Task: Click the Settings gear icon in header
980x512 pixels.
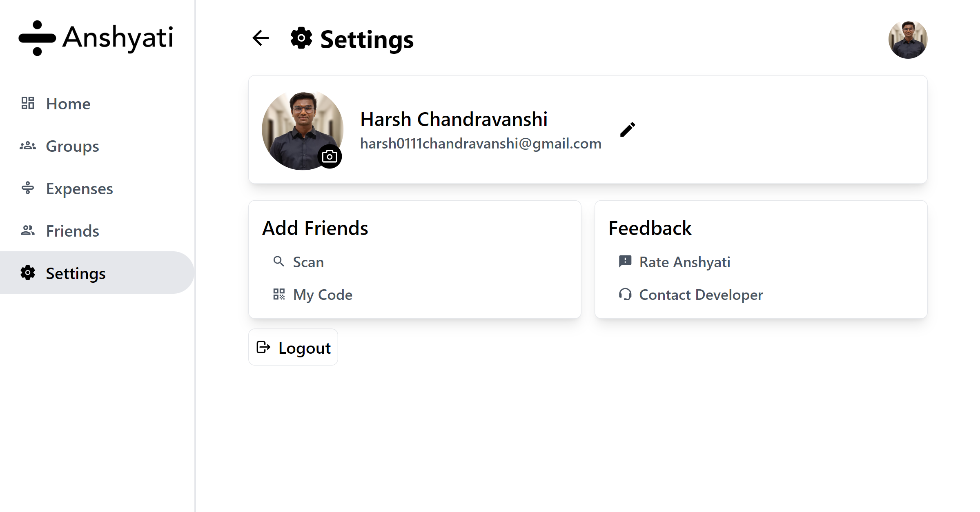Action: [x=301, y=38]
